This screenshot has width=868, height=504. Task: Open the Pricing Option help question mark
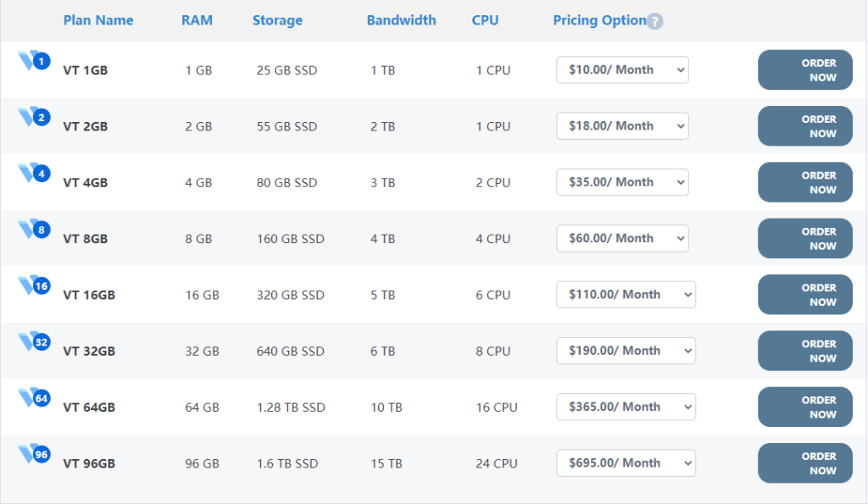click(x=654, y=21)
